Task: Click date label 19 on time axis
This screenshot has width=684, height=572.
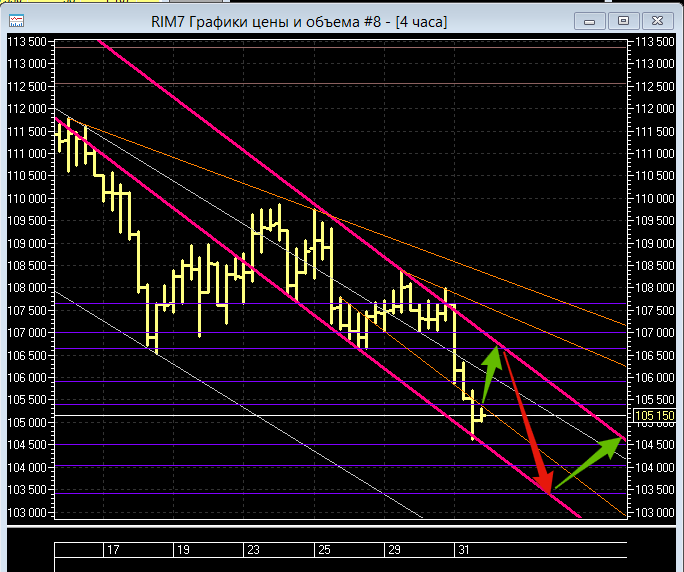Action: [183, 550]
